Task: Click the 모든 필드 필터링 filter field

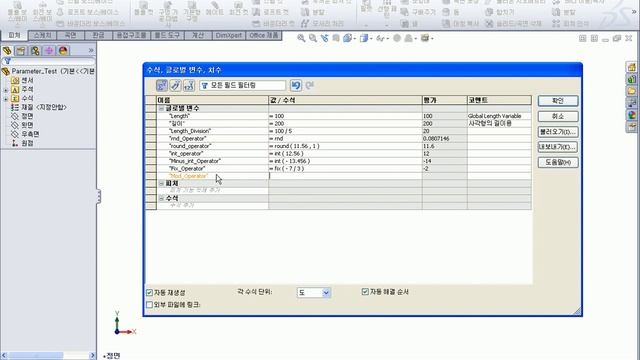Action: (242, 85)
